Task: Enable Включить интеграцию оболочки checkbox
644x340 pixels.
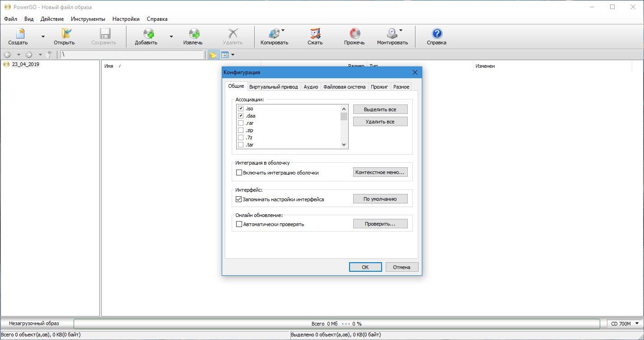Action: [x=239, y=172]
